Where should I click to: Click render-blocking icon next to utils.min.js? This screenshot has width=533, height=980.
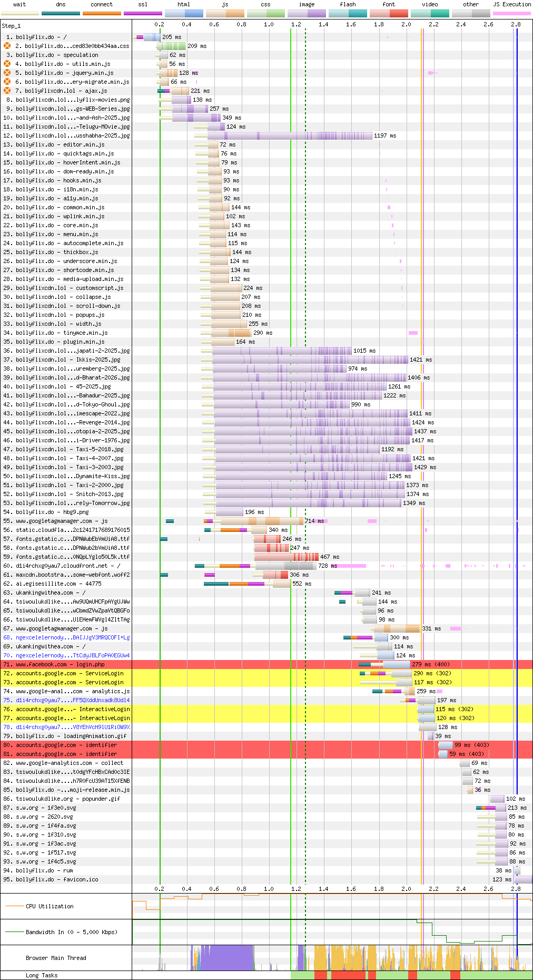[x=7, y=64]
